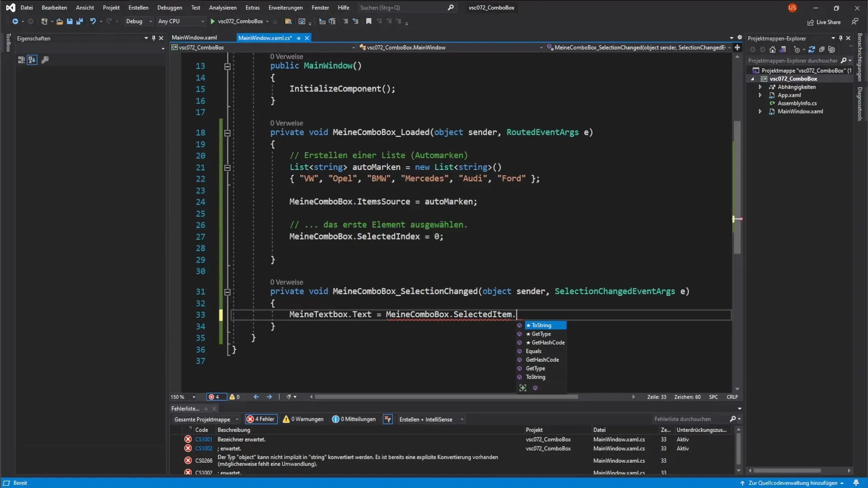Open the Debuggen menu

click(170, 8)
